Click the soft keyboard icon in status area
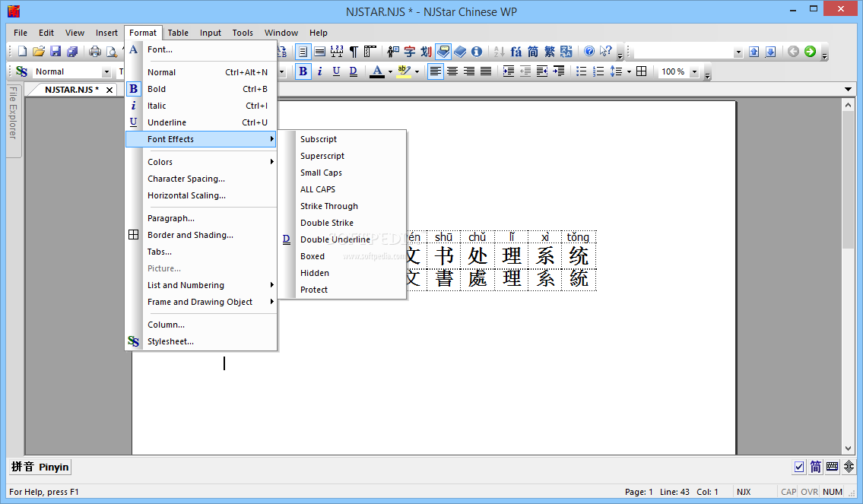863x504 pixels. [832, 467]
